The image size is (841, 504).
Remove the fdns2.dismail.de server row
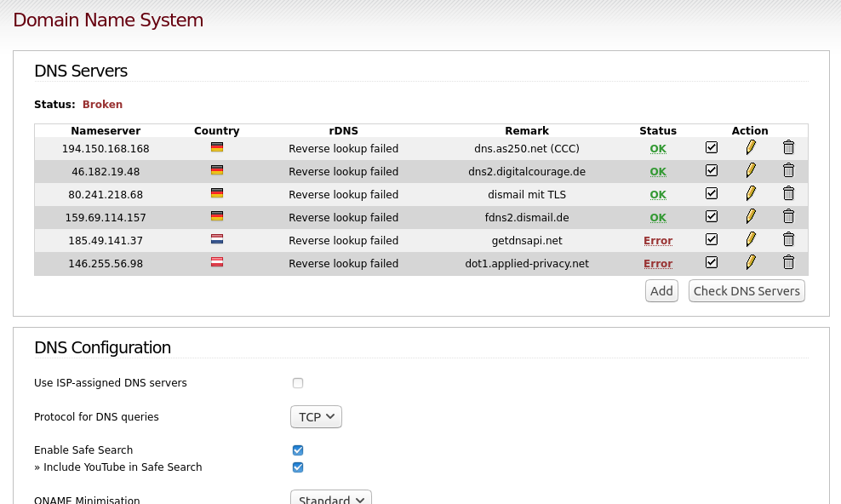[x=788, y=216]
